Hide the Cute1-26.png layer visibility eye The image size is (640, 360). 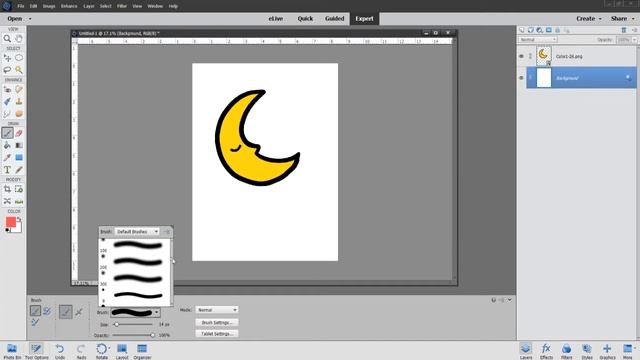521,56
